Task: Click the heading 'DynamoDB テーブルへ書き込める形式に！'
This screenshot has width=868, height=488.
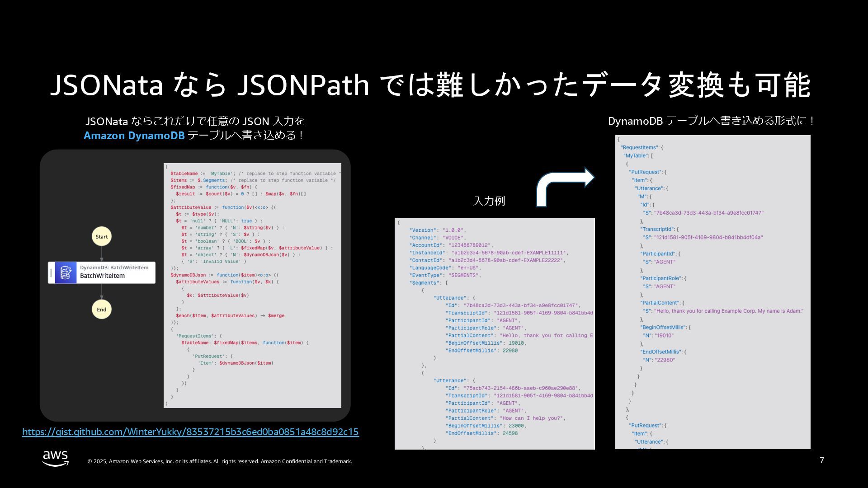Action: click(711, 121)
